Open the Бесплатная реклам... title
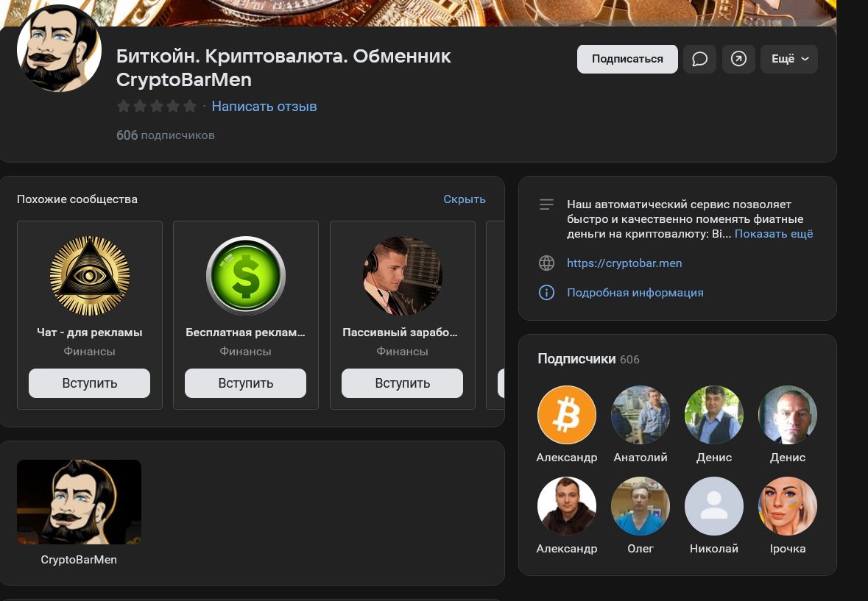This screenshot has height=601, width=868. click(246, 332)
